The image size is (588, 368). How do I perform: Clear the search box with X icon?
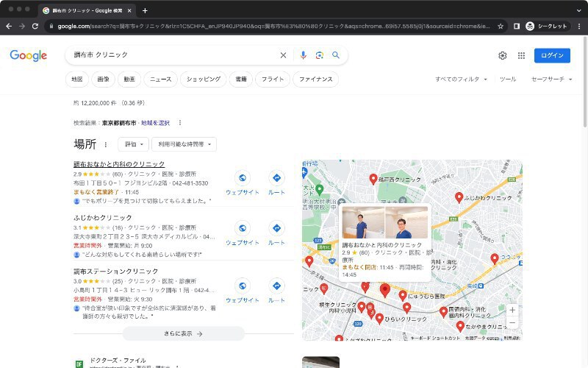(x=283, y=55)
